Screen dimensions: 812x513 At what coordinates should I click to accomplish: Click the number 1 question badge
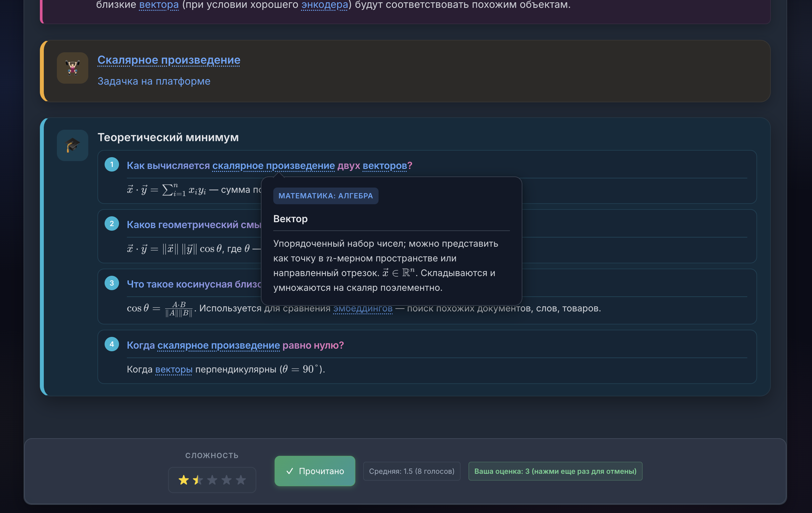111,164
